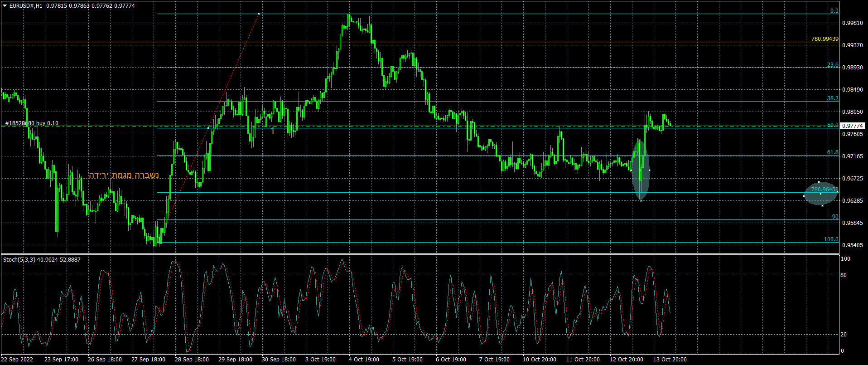Select the Fibonacci 90 level label

pos(835,217)
